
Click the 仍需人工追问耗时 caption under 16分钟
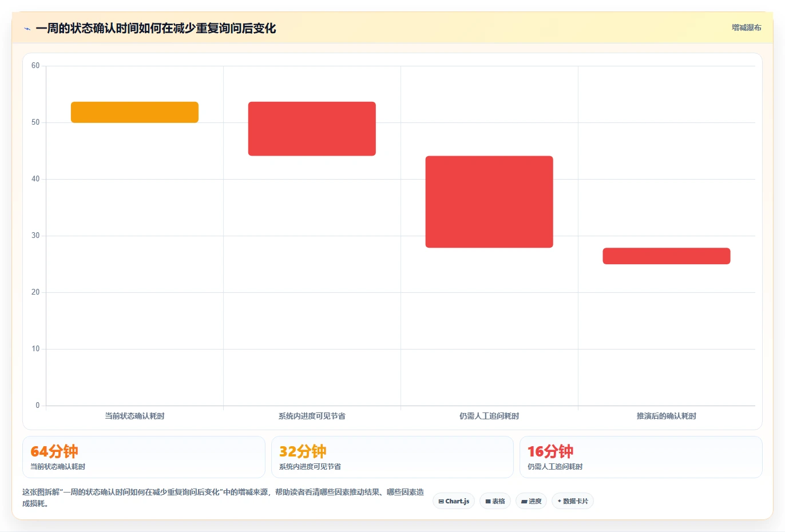[555, 467]
